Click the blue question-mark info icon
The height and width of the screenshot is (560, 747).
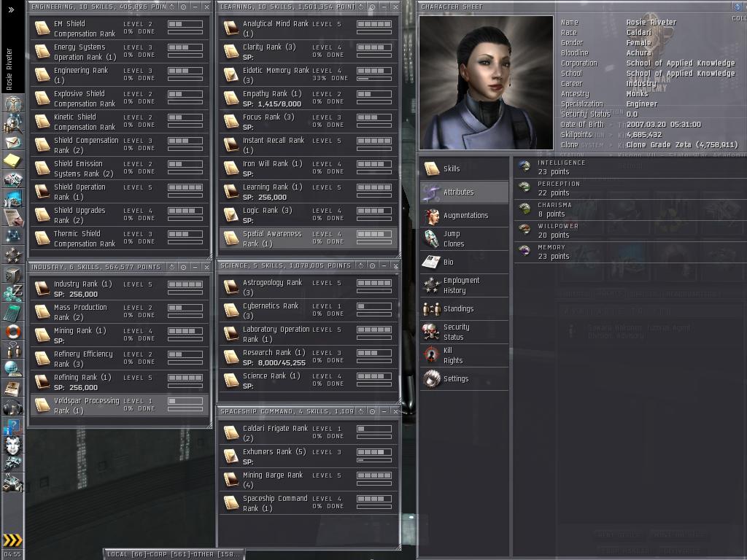(x=13, y=426)
